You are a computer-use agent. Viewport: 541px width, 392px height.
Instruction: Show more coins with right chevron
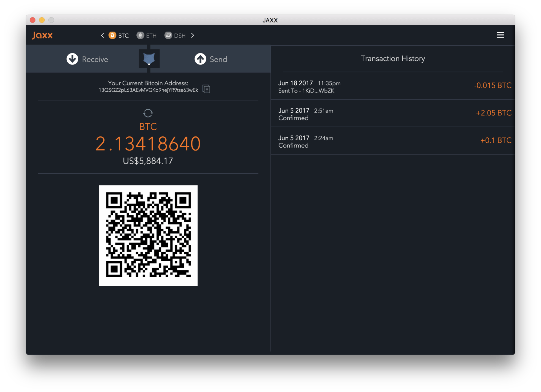click(x=193, y=36)
